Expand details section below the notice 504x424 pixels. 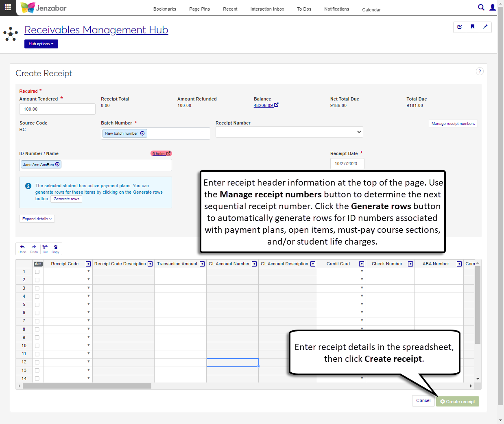point(37,219)
